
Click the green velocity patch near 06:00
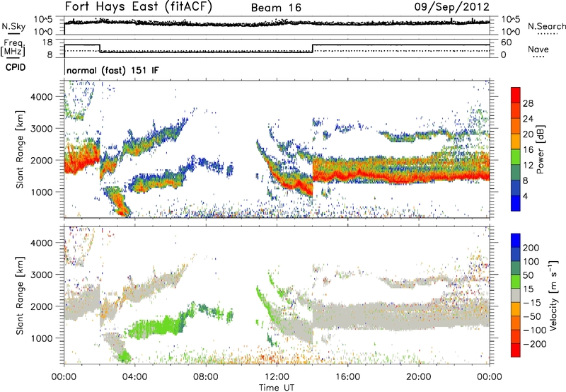pyautogui.click(x=158, y=327)
